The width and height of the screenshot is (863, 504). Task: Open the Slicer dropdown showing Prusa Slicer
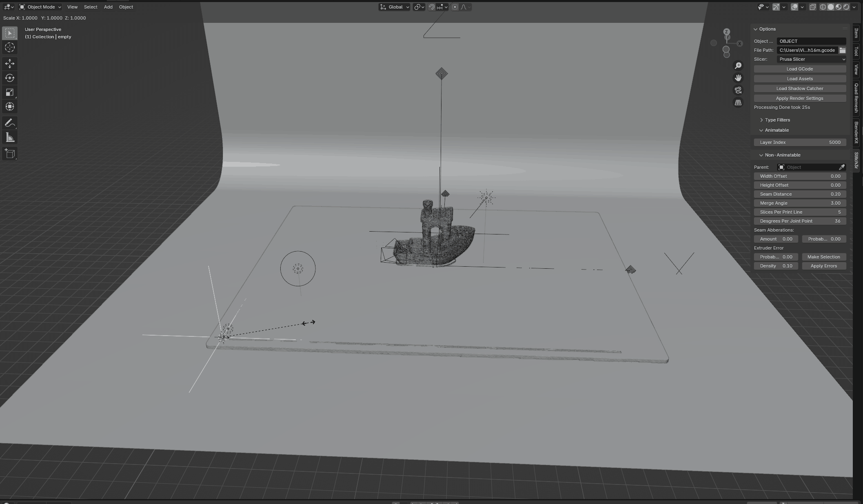pyautogui.click(x=811, y=59)
